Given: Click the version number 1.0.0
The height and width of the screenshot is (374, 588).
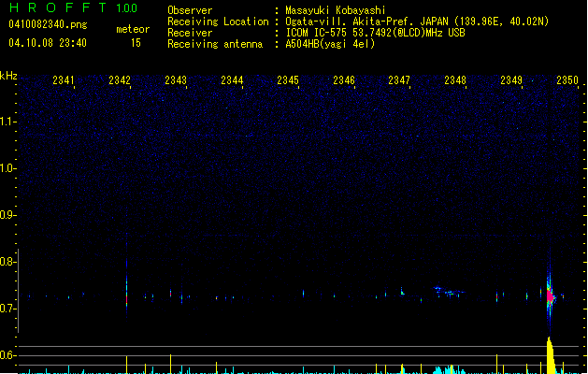Looking at the screenshot, I should pyautogui.click(x=126, y=7).
